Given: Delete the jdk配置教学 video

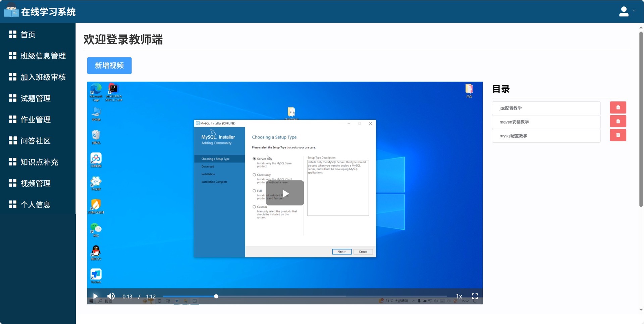Looking at the screenshot, I should 618,107.
